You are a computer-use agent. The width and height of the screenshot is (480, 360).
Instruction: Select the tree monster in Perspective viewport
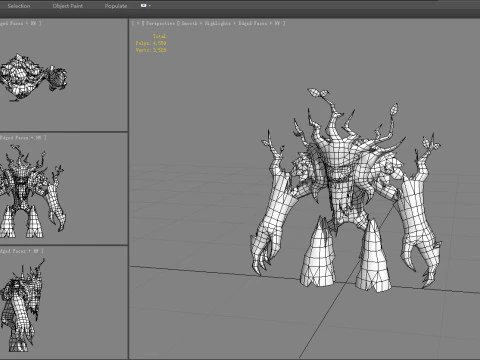point(347,190)
